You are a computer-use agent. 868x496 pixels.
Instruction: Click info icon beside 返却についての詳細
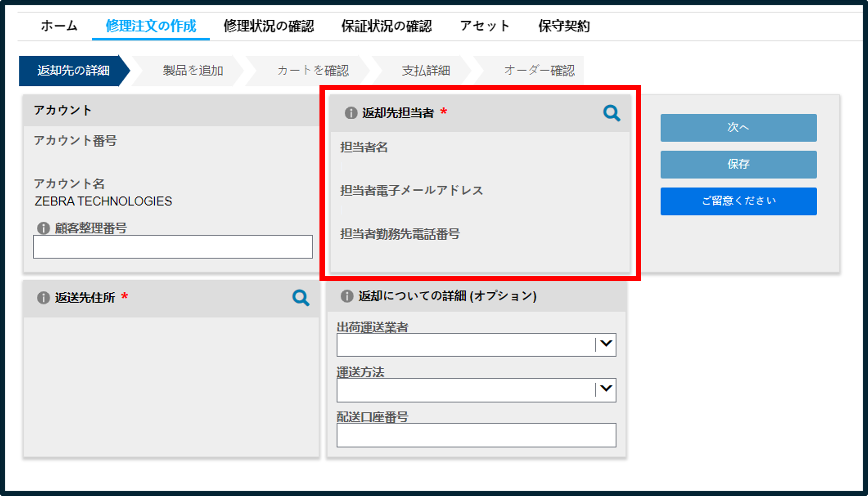[347, 296]
